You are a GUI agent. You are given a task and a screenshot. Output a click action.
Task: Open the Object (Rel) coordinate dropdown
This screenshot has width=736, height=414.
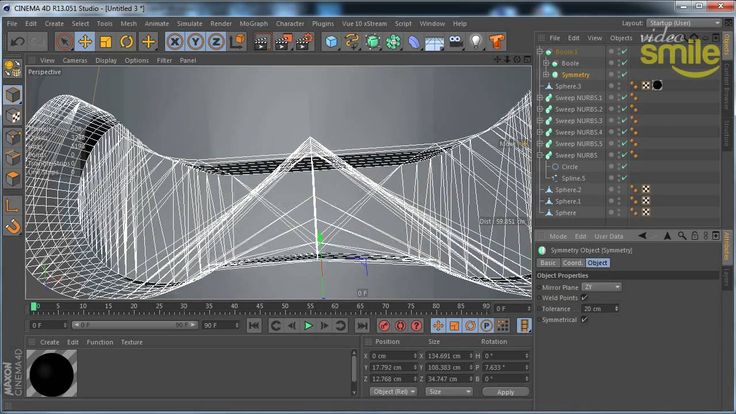pos(392,392)
